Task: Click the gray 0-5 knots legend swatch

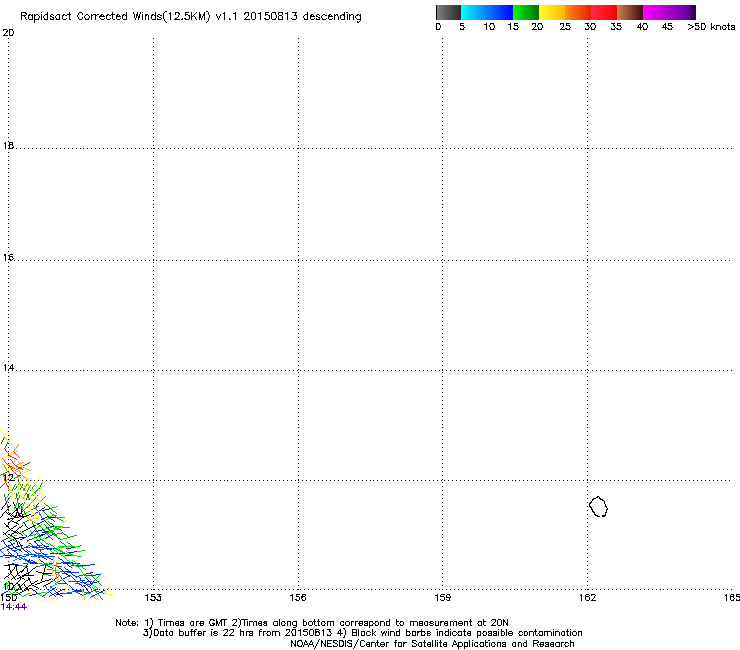Action: [448, 12]
